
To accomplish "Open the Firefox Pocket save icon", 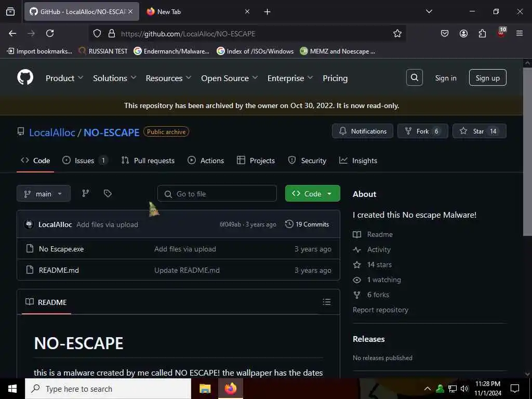I will click(x=445, y=33).
